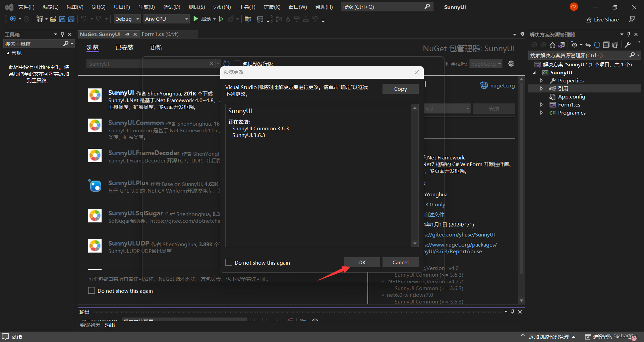This screenshot has width=644, height=342.
Task: Collapse the 常规 group in the toolbox
Action: tap(8, 53)
